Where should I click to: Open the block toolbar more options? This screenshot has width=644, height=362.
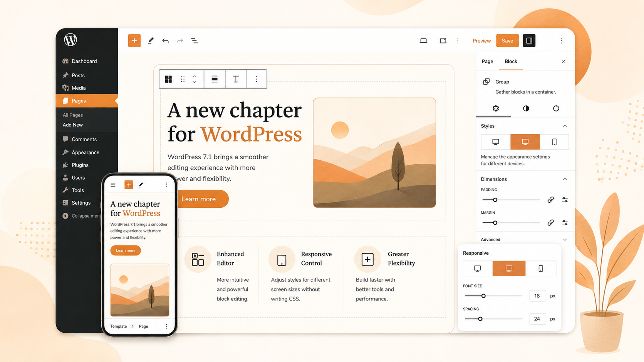(257, 79)
